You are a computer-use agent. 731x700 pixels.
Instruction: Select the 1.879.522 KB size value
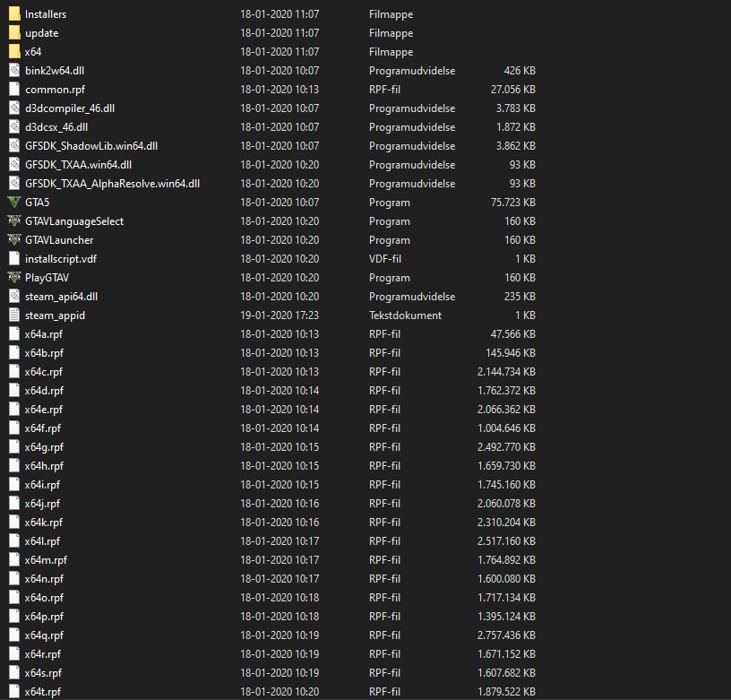pos(506,692)
